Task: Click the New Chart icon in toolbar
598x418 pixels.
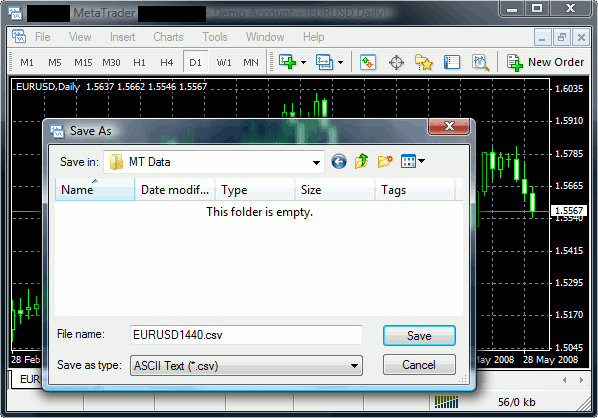Action: click(288, 62)
